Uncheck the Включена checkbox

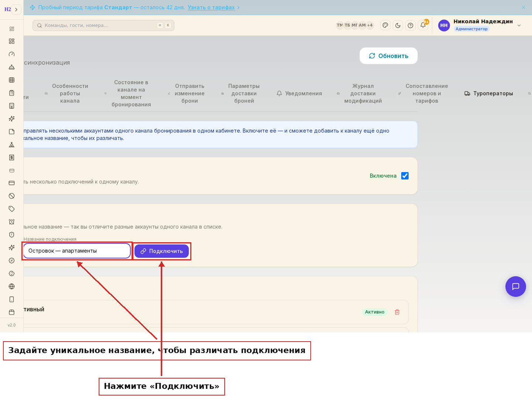(x=405, y=176)
